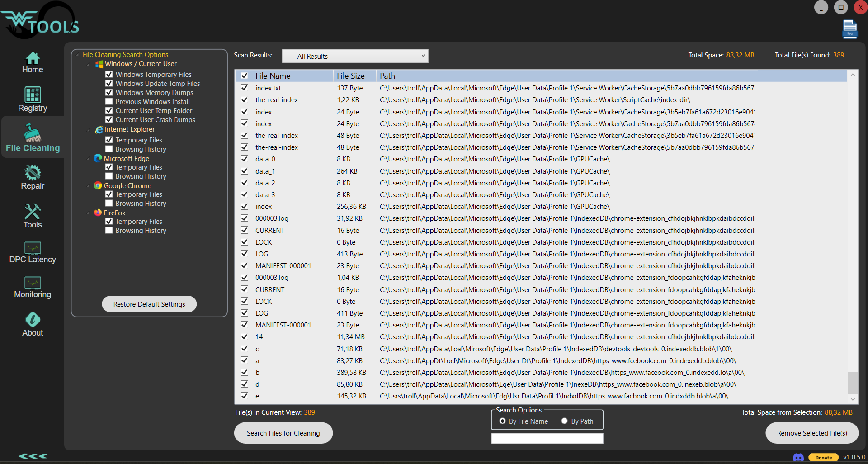Uncheck Microsoft Edge Temporary Files

click(x=109, y=167)
